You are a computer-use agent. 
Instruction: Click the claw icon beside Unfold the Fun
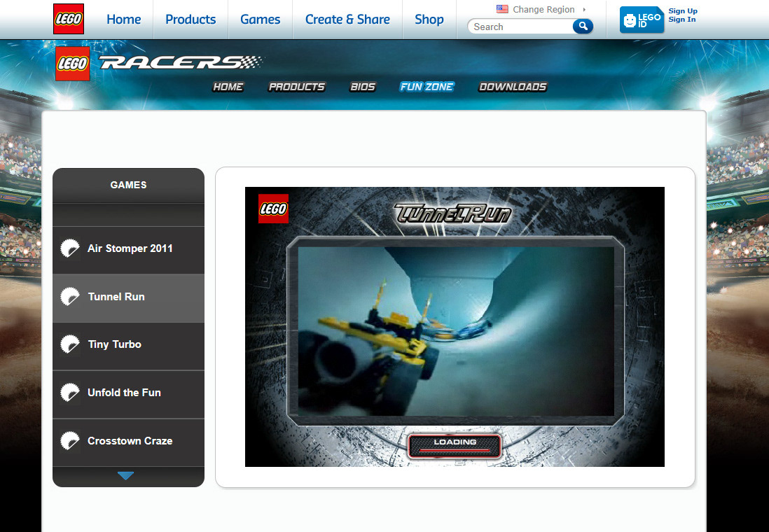[x=69, y=393]
